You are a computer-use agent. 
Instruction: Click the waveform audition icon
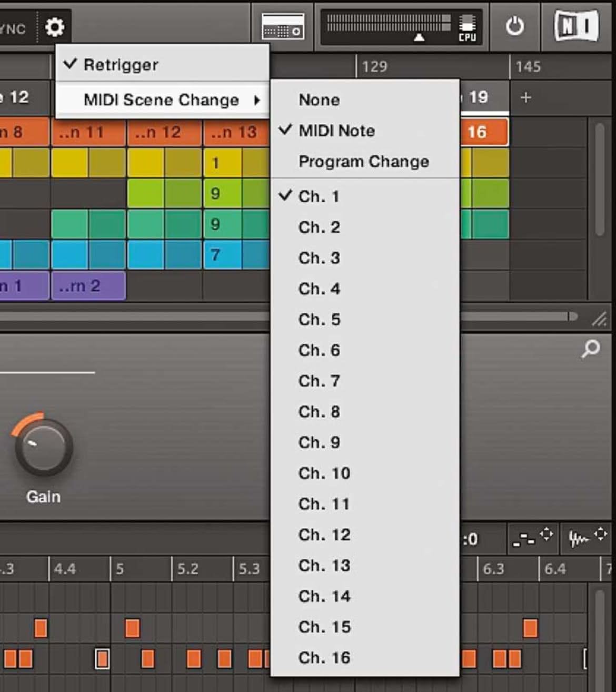tap(587, 537)
